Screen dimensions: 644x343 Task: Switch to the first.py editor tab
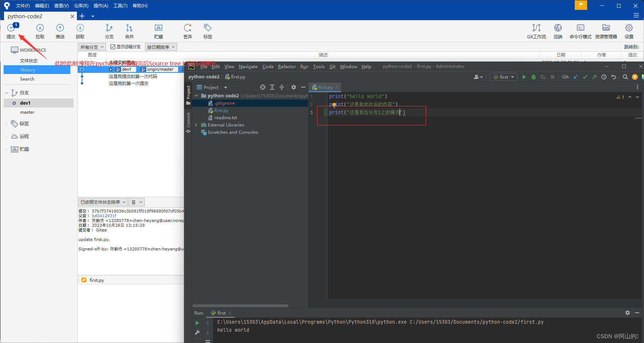tap(324, 87)
